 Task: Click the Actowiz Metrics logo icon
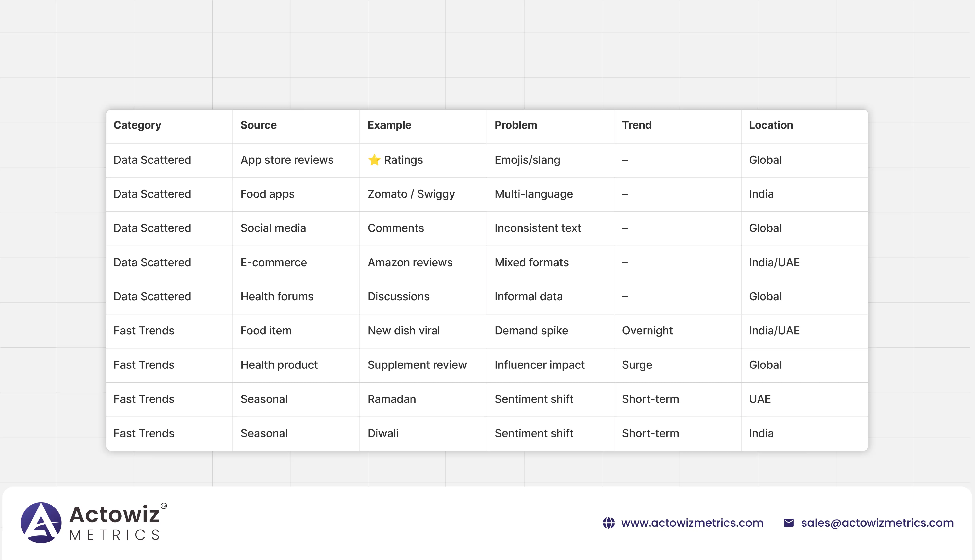(41, 522)
